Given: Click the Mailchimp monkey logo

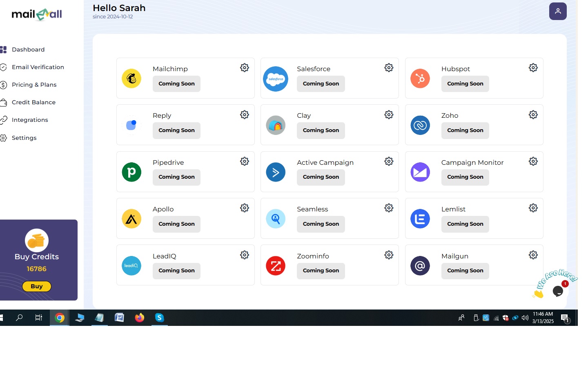Looking at the screenshot, I should (x=131, y=79).
